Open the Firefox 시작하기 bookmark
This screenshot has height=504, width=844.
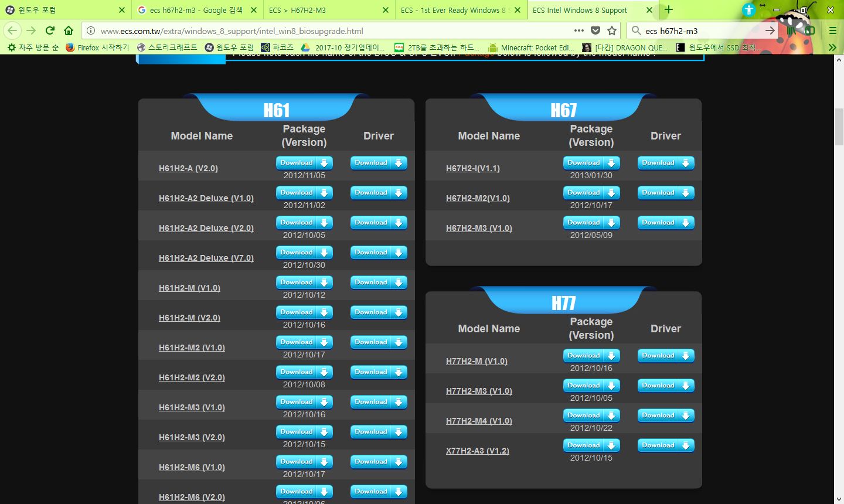point(97,47)
